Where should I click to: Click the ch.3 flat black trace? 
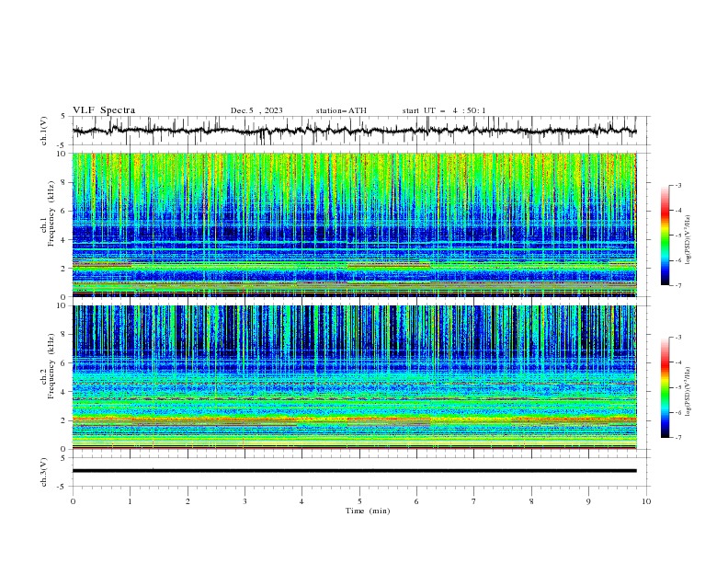355,471
